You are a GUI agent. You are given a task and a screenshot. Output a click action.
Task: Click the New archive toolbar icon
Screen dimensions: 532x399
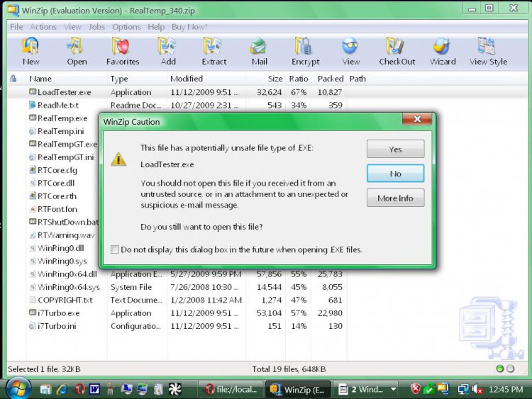(31, 46)
